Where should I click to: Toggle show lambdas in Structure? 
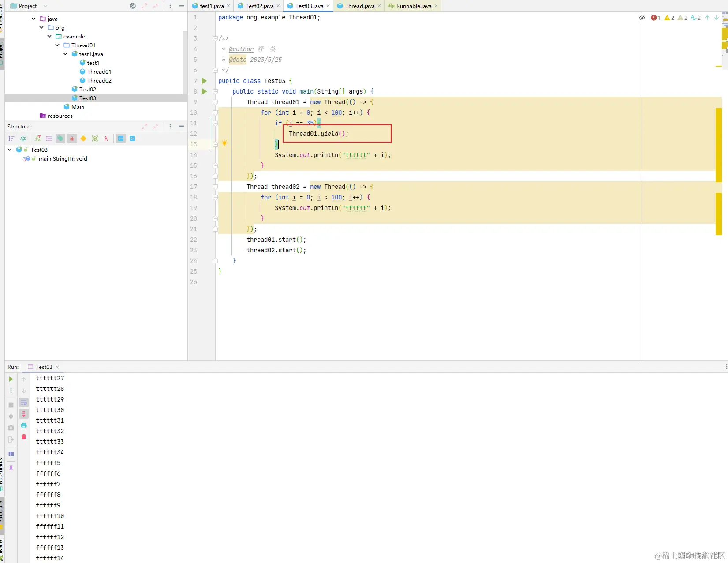pyautogui.click(x=106, y=139)
